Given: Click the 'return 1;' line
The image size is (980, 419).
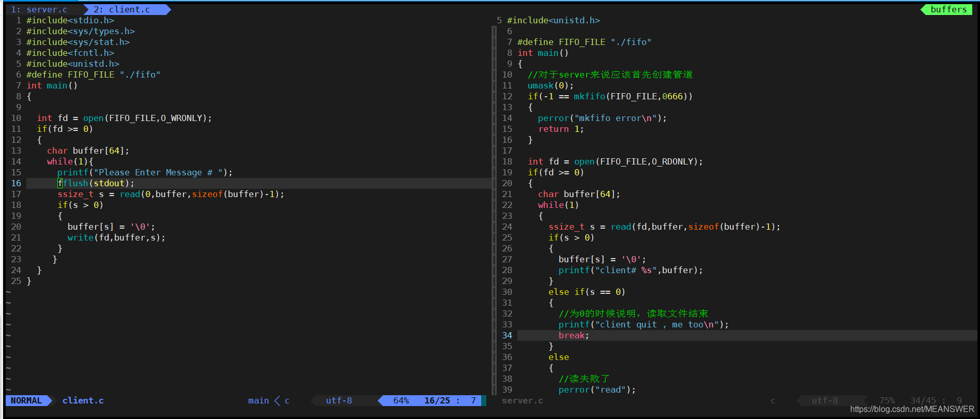Looking at the screenshot, I should (x=561, y=129).
